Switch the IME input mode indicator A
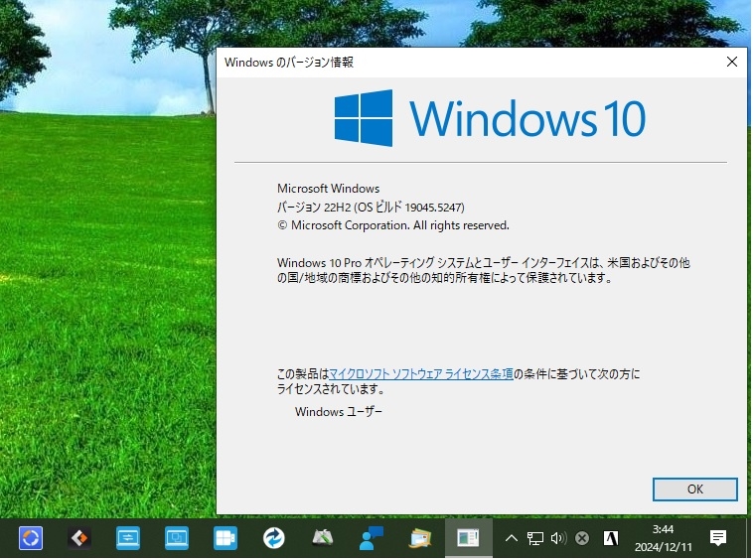 pyautogui.click(x=610, y=538)
